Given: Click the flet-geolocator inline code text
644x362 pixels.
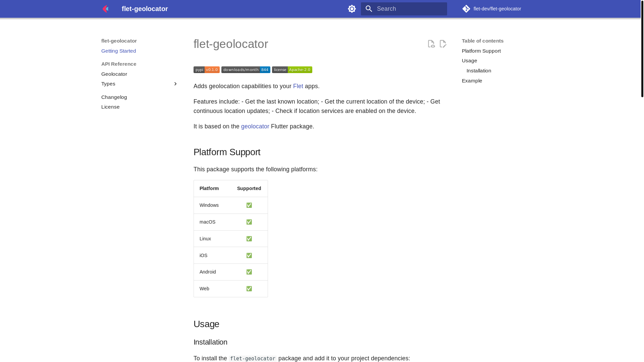Looking at the screenshot, I should point(253,358).
